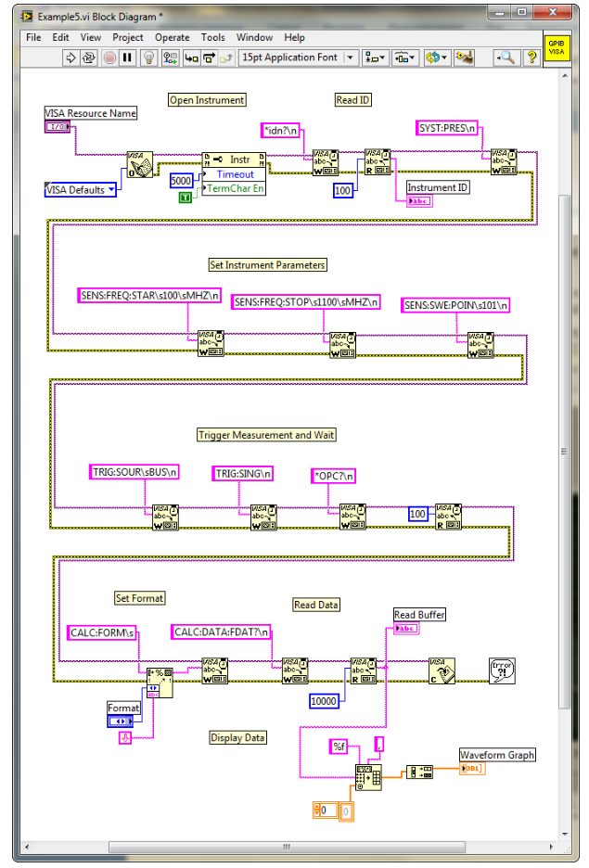Select the VISA Write after *idn?

tap(325, 162)
